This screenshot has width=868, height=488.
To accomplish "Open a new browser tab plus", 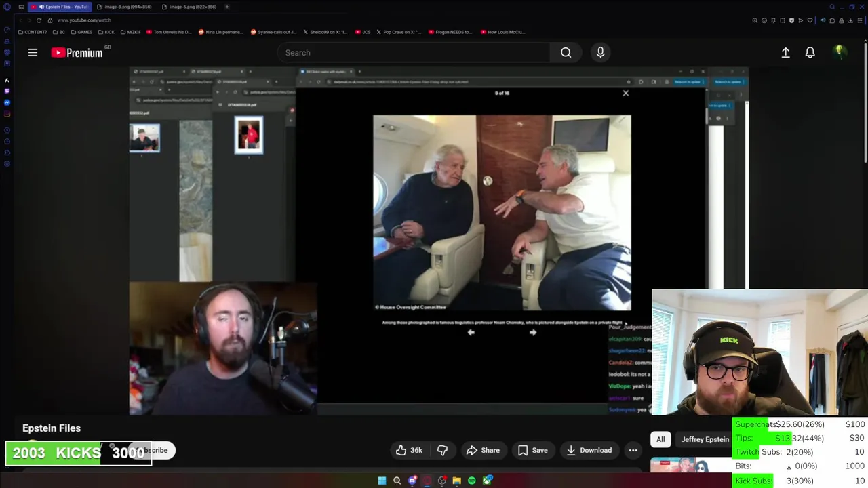I will [x=227, y=7].
